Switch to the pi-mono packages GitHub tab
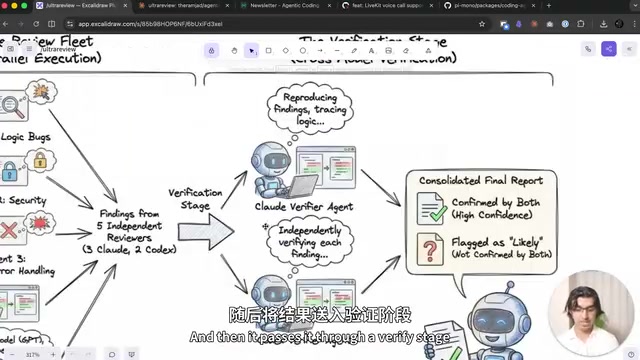This screenshot has width=640, height=360. 490,6
